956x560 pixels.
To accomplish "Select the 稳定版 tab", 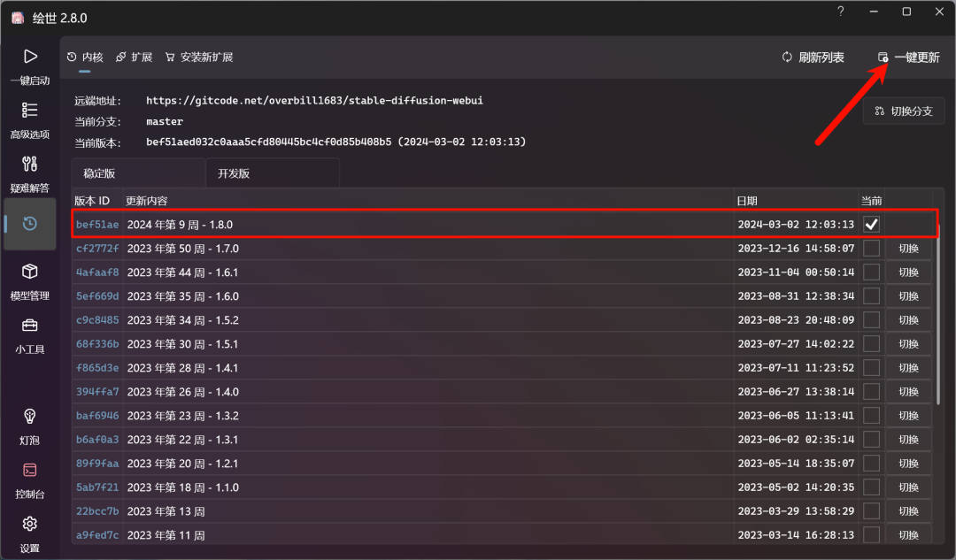I will (x=138, y=173).
